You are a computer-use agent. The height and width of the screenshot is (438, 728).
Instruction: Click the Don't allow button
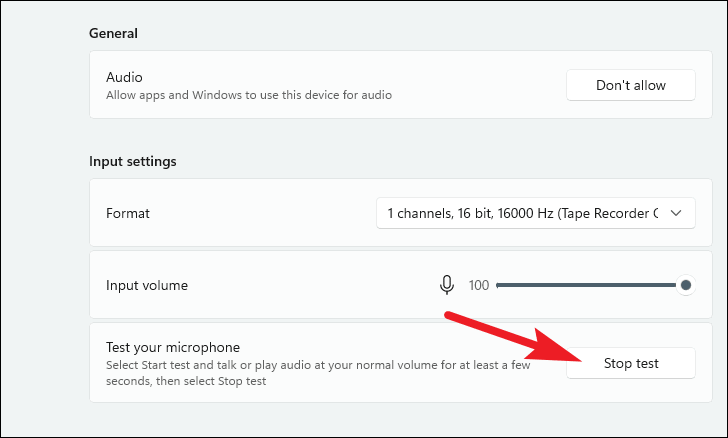point(630,85)
